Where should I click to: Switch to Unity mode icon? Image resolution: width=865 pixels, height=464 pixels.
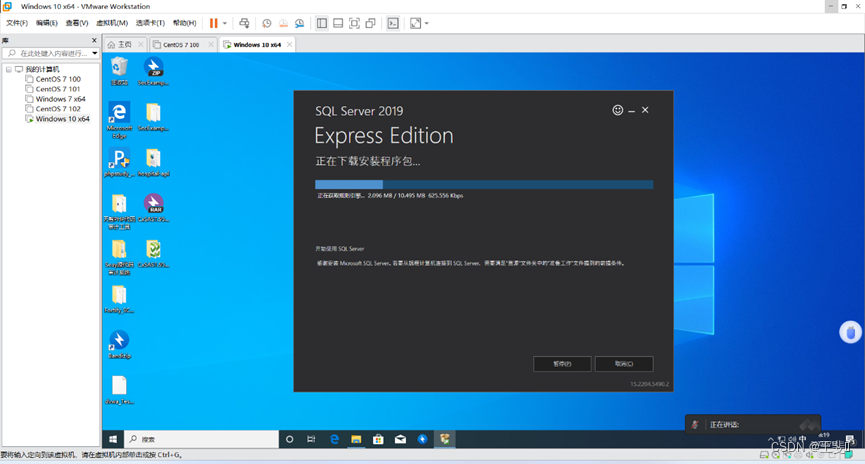371,23
